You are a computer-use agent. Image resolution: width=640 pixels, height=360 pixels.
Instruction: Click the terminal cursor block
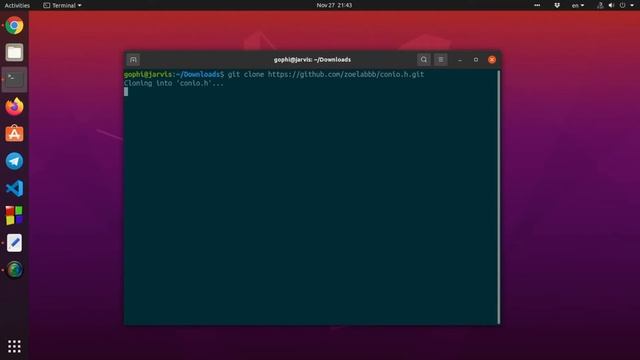(126, 92)
